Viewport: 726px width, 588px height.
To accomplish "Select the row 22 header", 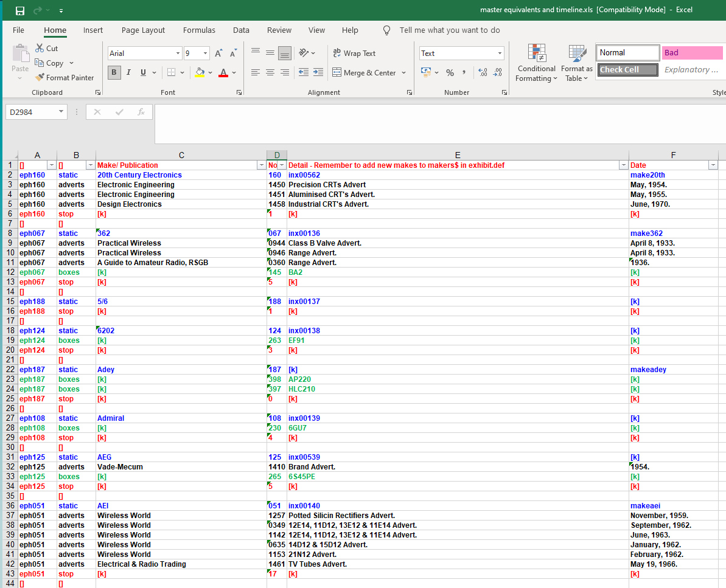I will click(x=10, y=370).
